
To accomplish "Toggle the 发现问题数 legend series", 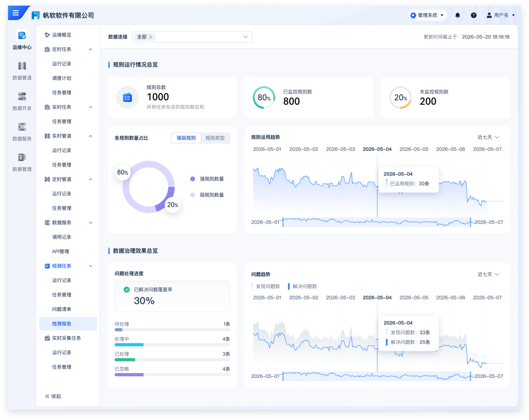I will [x=266, y=286].
